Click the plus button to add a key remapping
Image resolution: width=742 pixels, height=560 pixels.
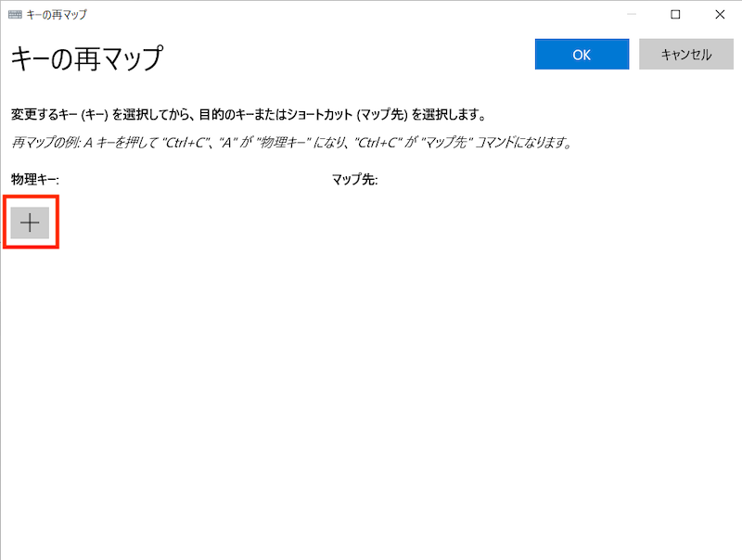coord(31,223)
